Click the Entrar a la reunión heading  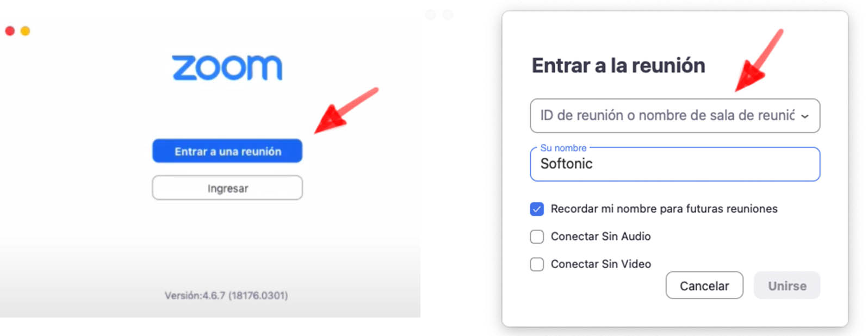618,65
